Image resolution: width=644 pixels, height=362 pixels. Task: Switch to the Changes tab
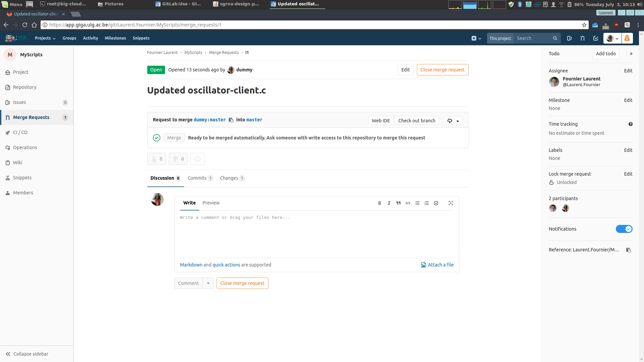click(x=232, y=178)
